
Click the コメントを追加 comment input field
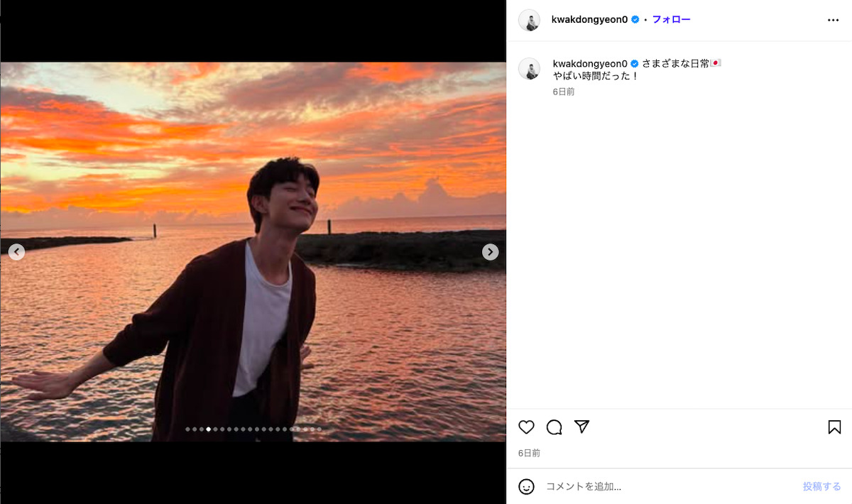pyautogui.click(x=603, y=486)
